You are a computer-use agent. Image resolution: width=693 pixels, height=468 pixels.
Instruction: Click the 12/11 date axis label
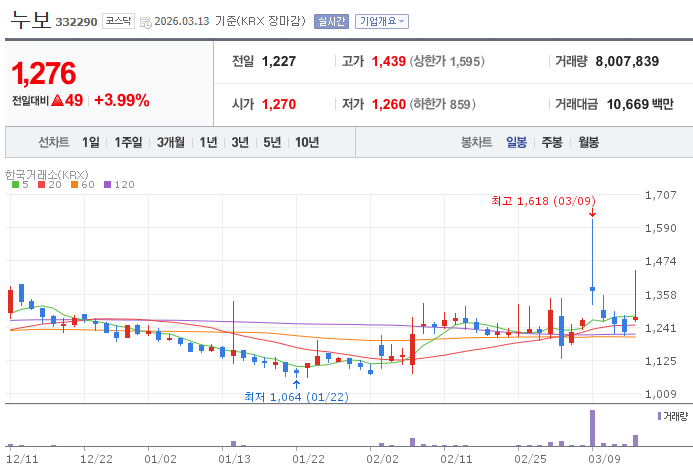click(22, 459)
